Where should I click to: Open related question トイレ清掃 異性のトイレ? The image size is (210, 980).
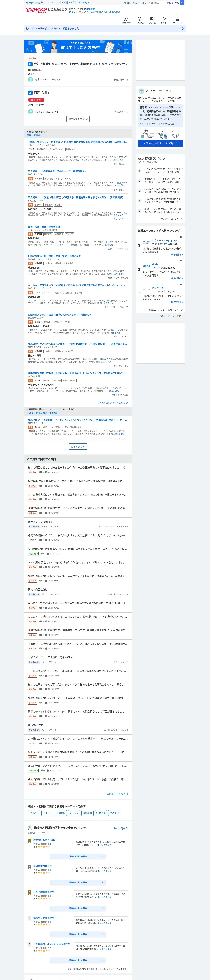coord(78,562)
